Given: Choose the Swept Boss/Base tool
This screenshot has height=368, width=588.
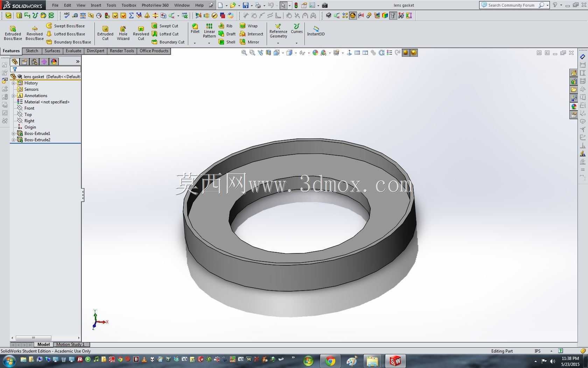Looking at the screenshot, I should click(x=65, y=26).
